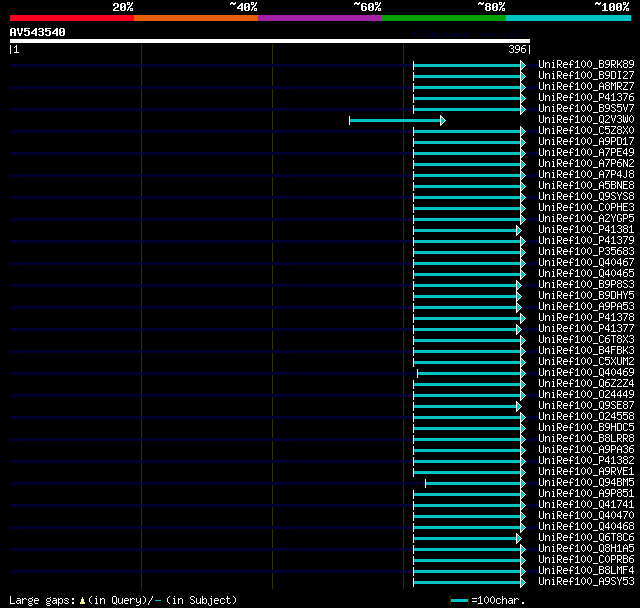Click the UniRef100_B9P8S3 label
The width and height of the screenshot is (640, 608).
(x=586, y=285)
